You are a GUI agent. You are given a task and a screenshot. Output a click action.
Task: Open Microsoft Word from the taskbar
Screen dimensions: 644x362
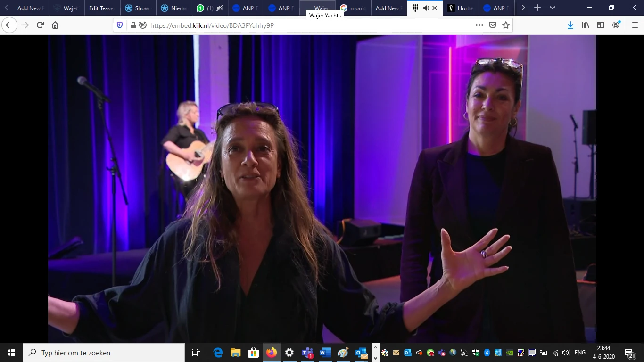(x=325, y=353)
